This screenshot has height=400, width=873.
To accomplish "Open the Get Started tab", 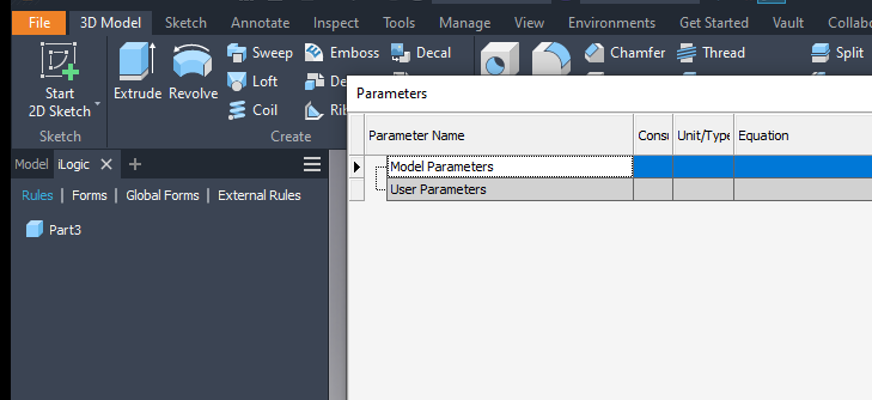I will coord(714,23).
